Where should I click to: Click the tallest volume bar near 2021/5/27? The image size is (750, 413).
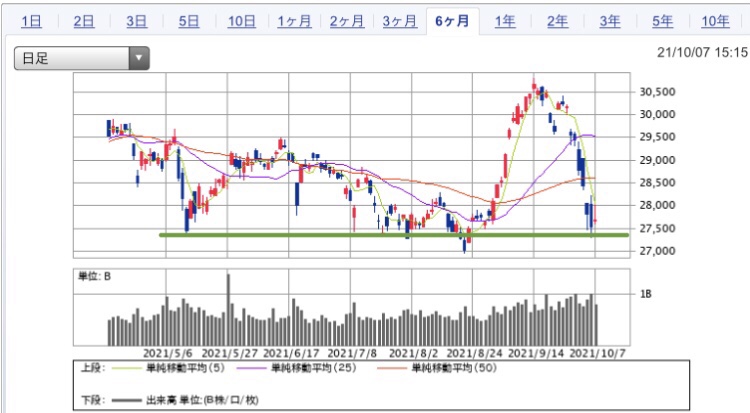229,310
